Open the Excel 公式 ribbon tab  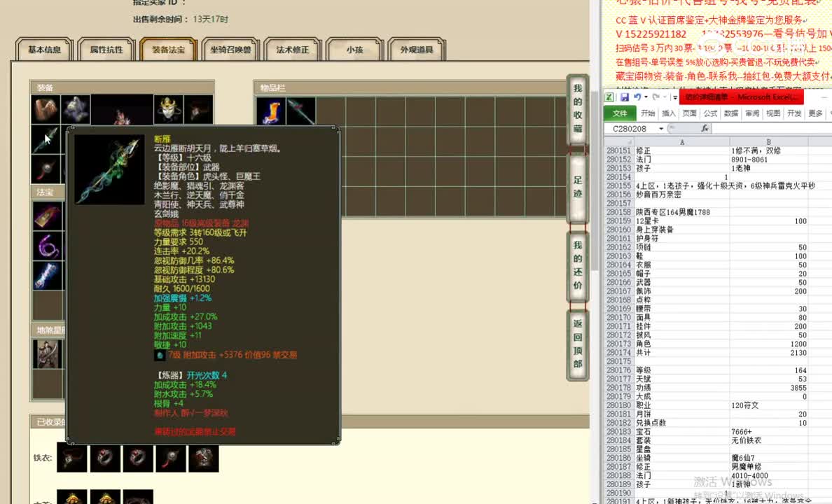pos(710,113)
